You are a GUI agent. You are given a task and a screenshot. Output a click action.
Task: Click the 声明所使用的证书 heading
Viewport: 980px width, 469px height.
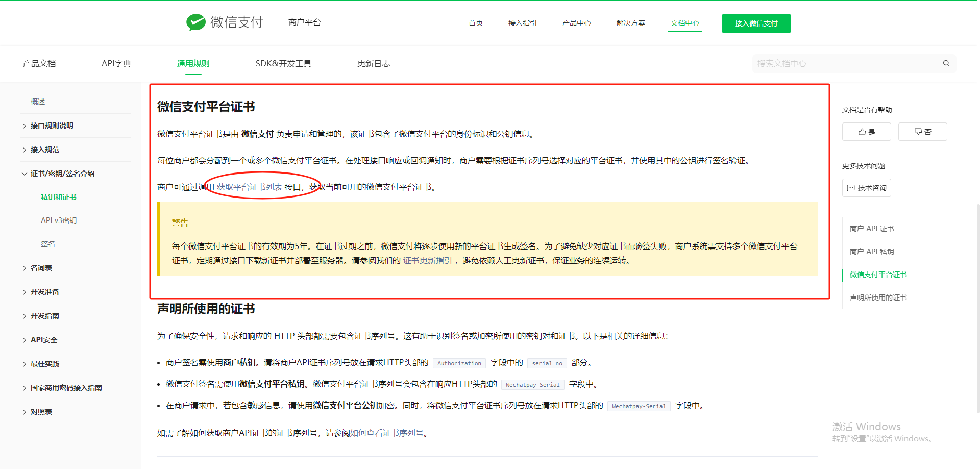(x=206, y=309)
